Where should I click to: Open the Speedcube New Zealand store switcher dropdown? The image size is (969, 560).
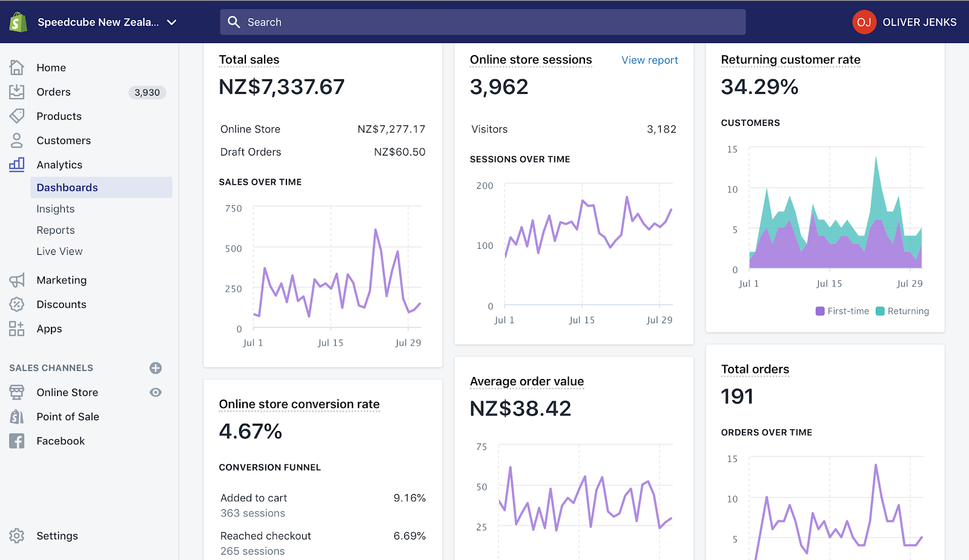point(107,22)
